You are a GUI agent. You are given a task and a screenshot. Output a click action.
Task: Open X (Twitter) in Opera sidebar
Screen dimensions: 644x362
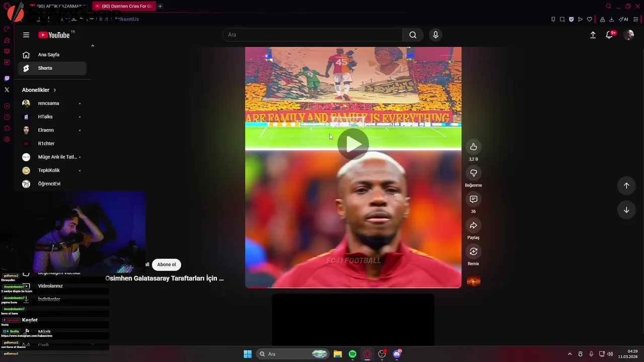point(7,89)
